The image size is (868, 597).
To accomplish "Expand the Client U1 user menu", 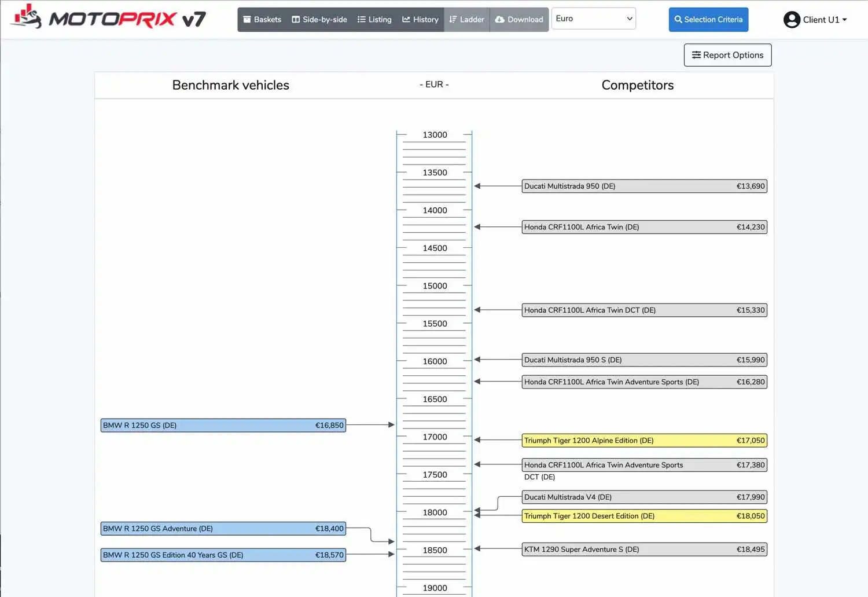I will 815,20.
